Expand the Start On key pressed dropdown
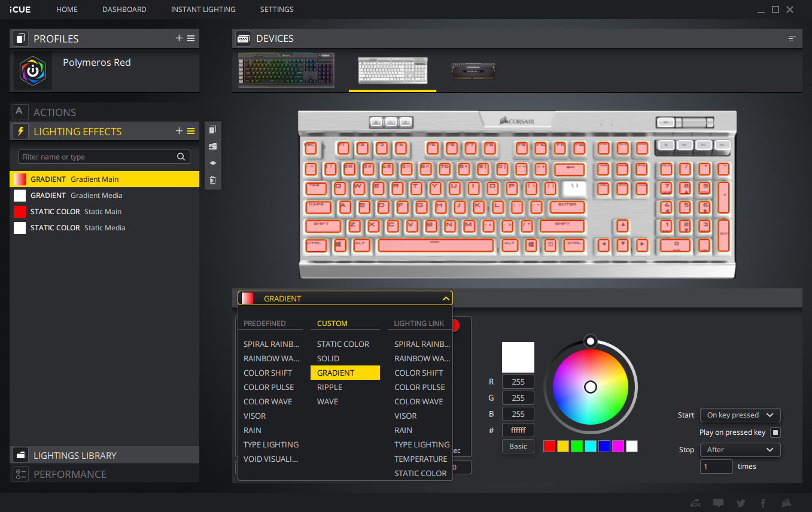The width and height of the screenshot is (812, 512). point(740,415)
